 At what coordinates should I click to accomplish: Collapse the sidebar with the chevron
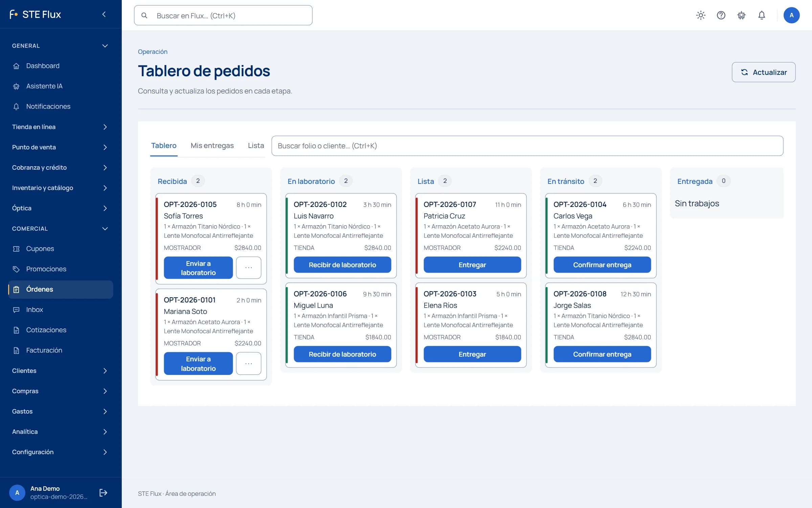[104, 14]
